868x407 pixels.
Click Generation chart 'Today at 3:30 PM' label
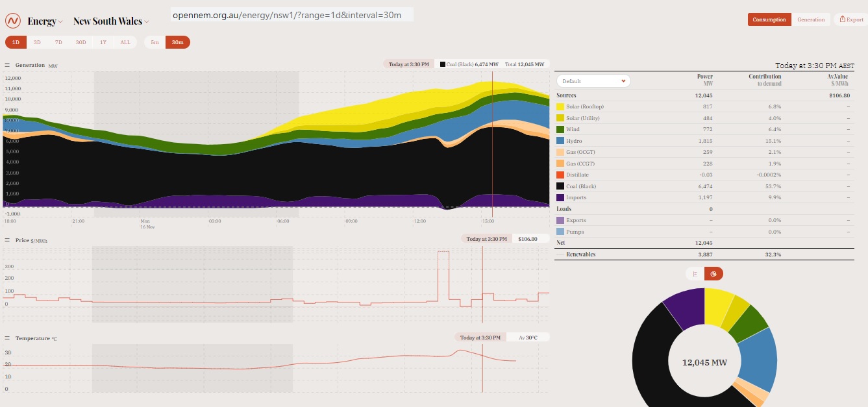click(408, 64)
